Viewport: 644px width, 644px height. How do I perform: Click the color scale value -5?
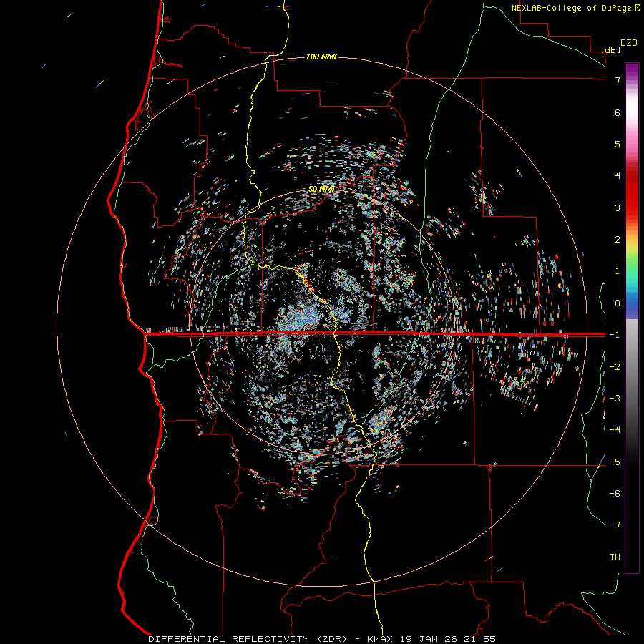(x=615, y=462)
